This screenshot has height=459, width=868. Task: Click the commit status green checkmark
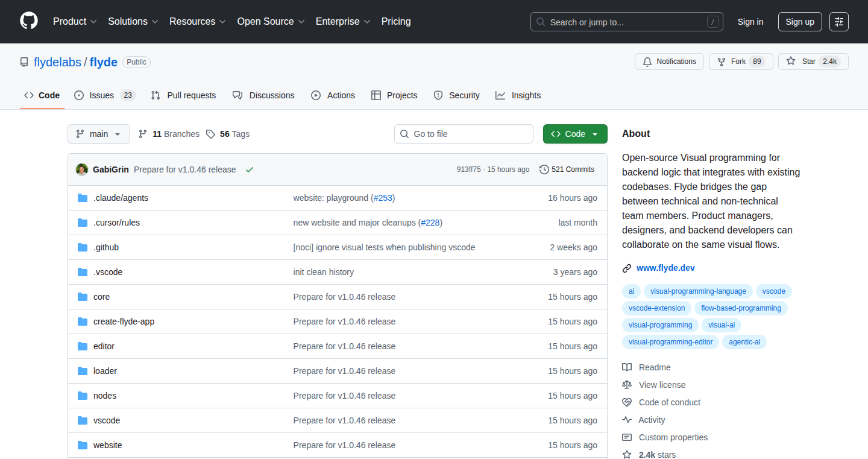[250, 169]
